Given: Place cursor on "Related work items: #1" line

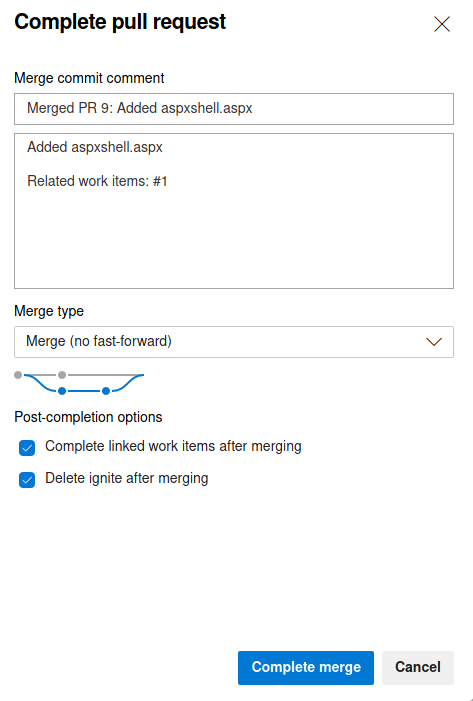Looking at the screenshot, I should click(x=97, y=181).
